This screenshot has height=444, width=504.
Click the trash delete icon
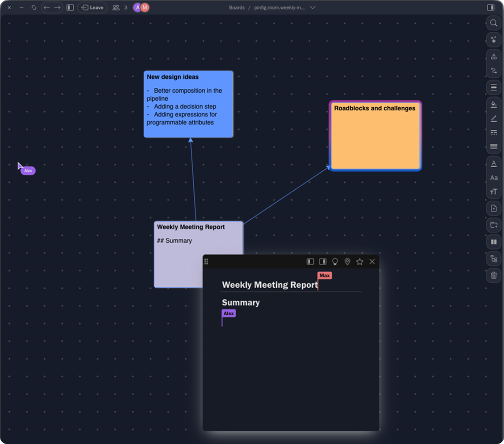click(493, 275)
